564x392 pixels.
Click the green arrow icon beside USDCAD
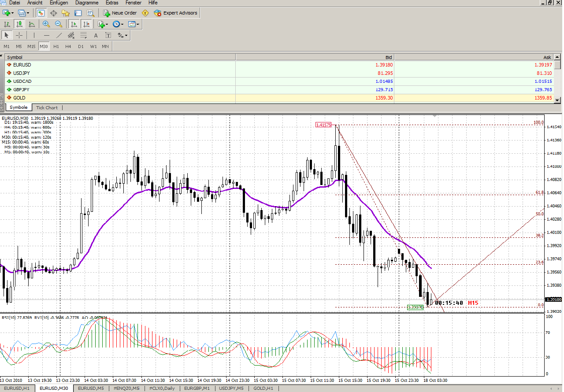(x=9, y=81)
